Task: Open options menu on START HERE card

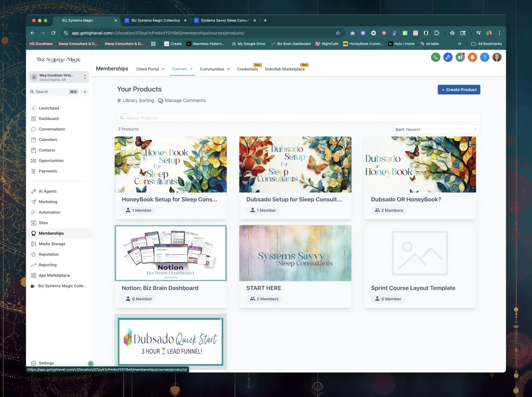Action: 345,232
